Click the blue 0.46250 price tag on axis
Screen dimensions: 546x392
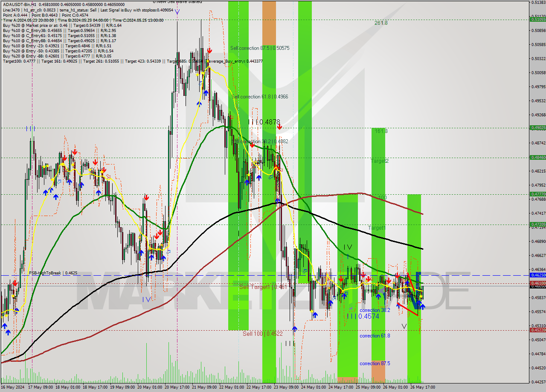click(538, 275)
